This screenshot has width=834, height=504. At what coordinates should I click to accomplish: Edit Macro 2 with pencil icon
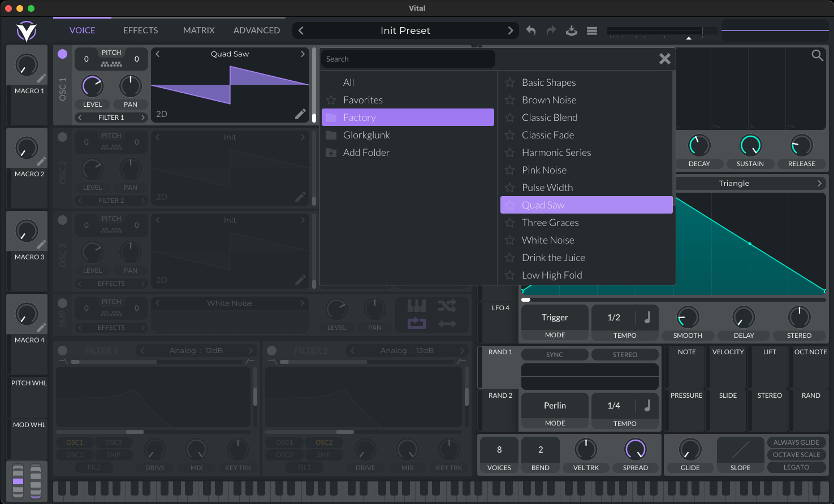41,162
